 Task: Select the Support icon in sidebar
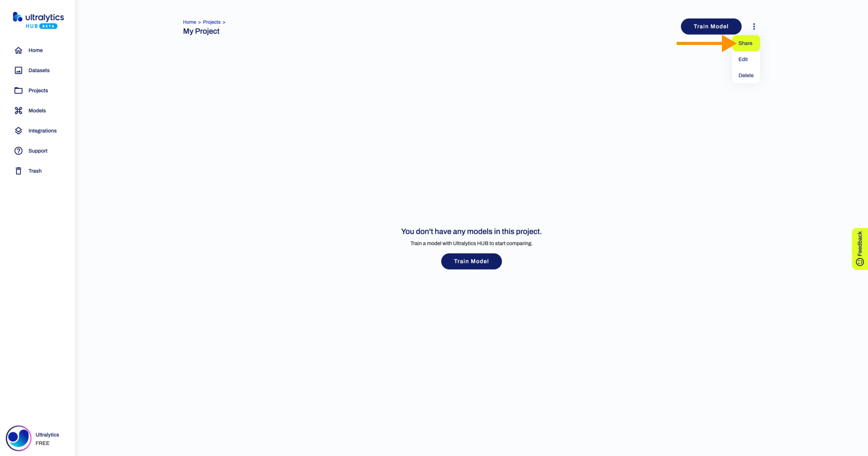(18, 150)
